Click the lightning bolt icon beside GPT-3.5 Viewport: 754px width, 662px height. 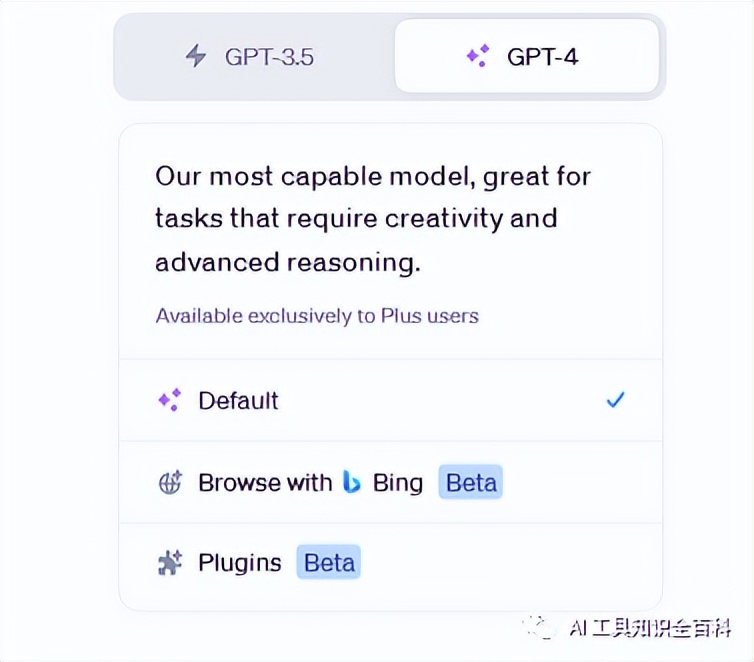tap(196, 56)
